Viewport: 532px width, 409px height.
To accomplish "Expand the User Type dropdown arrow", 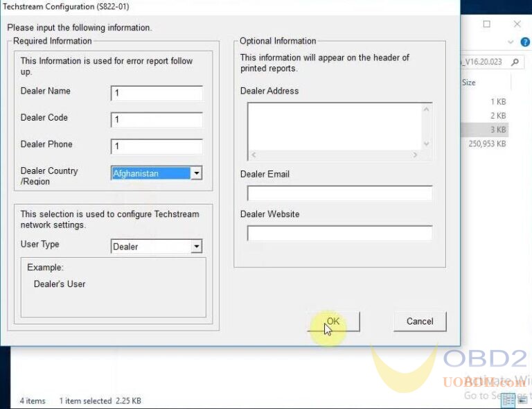I will (197, 247).
